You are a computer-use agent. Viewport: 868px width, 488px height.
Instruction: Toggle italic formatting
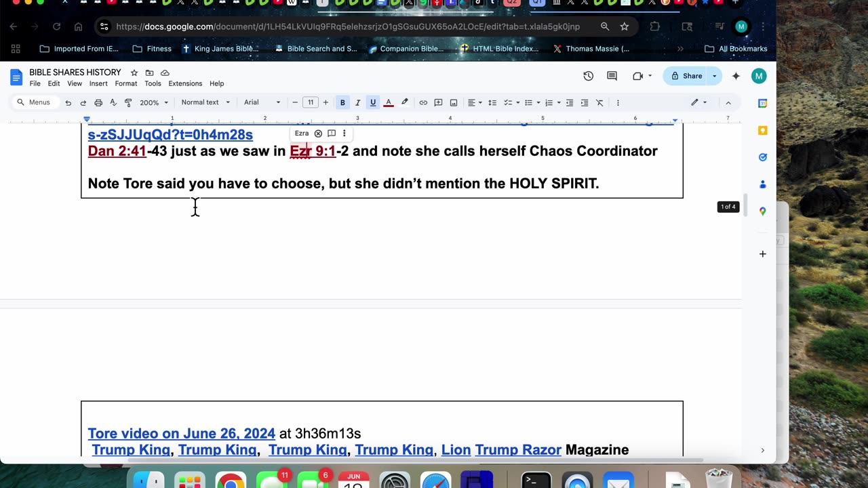[x=357, y=102]
